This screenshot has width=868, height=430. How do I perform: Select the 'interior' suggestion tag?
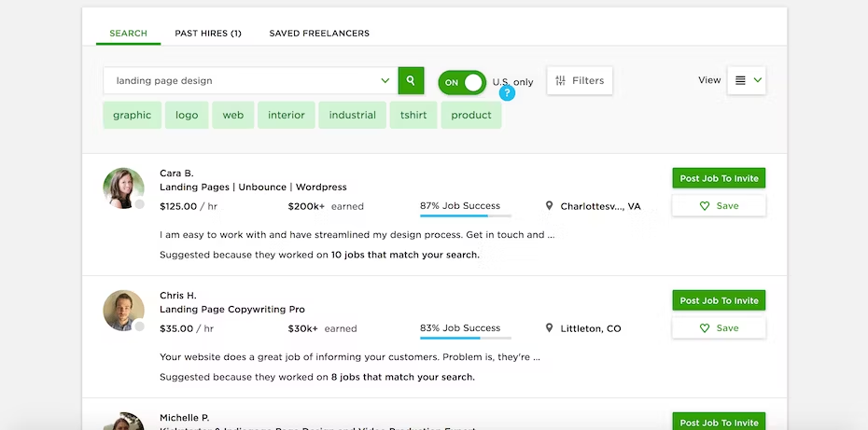[x=287, y=115]
